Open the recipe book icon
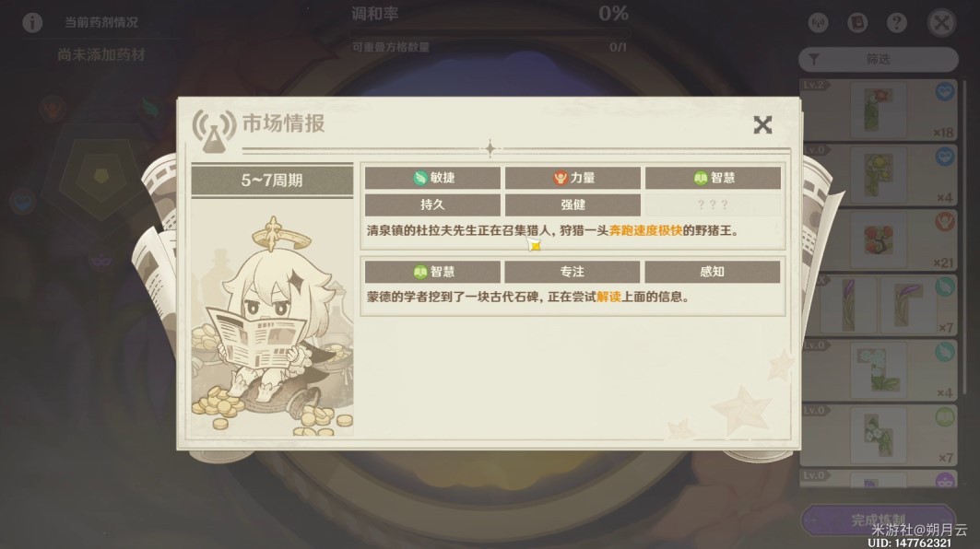The image size is (980, 549). point(856,23)
